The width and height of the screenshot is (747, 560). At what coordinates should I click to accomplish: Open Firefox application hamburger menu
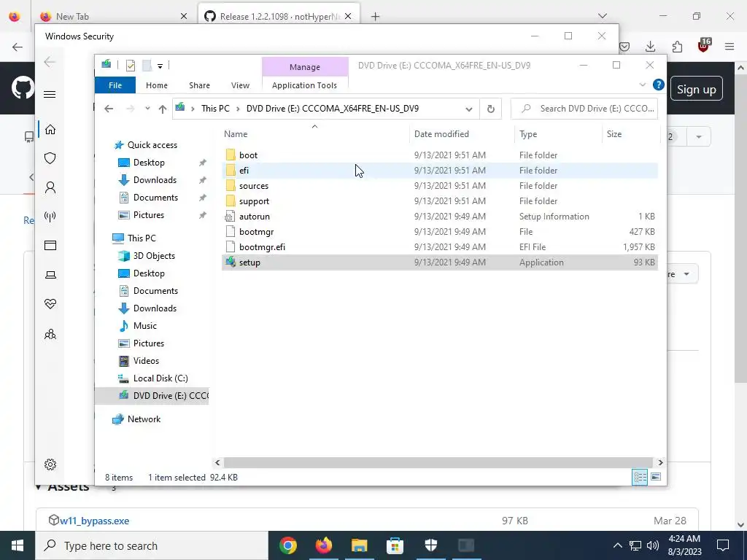click(729, 46)
